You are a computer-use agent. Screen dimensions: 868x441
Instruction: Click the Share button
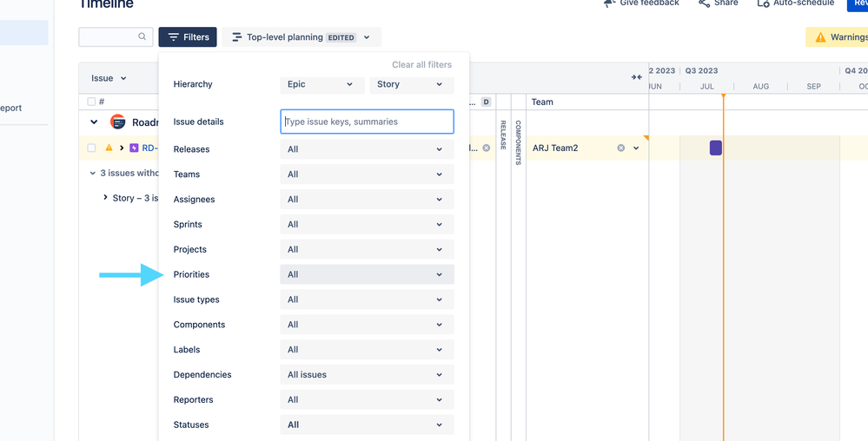718,3
